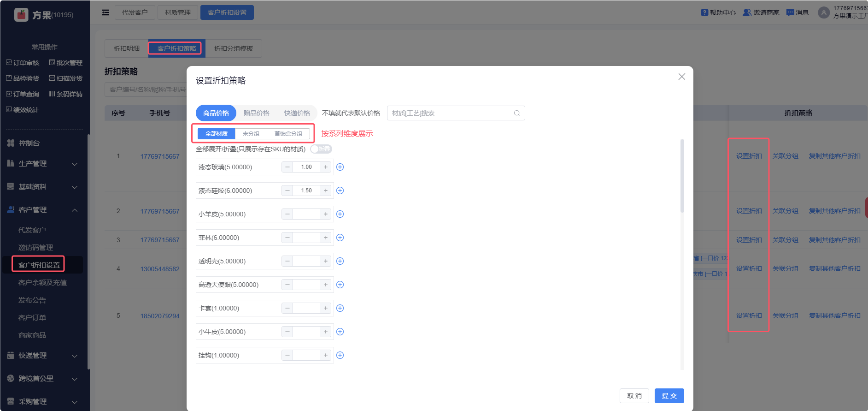Open 帮助中心 help icon
The image size is (868, 411).
click(704, 12)
